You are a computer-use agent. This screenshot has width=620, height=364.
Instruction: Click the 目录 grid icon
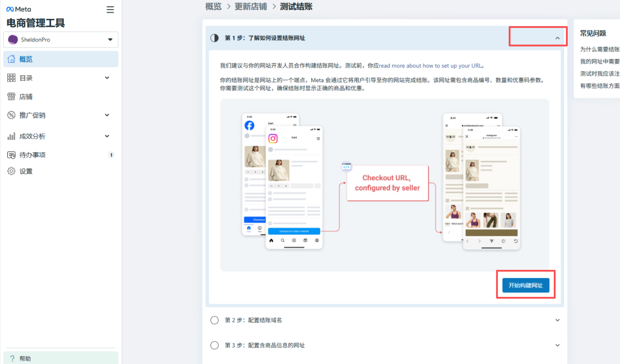click(x=11, y=78)
